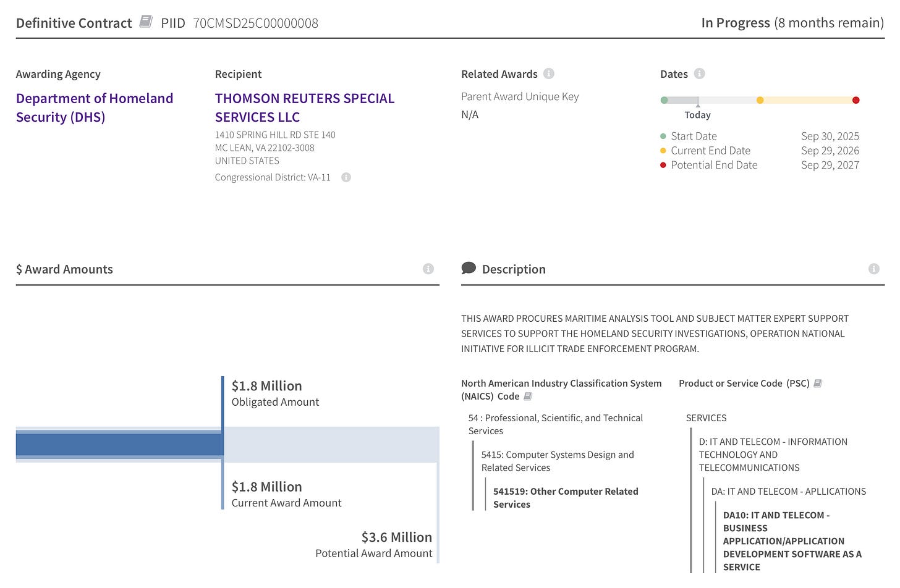Click info icon beside Related Awards

click(549, 73)
